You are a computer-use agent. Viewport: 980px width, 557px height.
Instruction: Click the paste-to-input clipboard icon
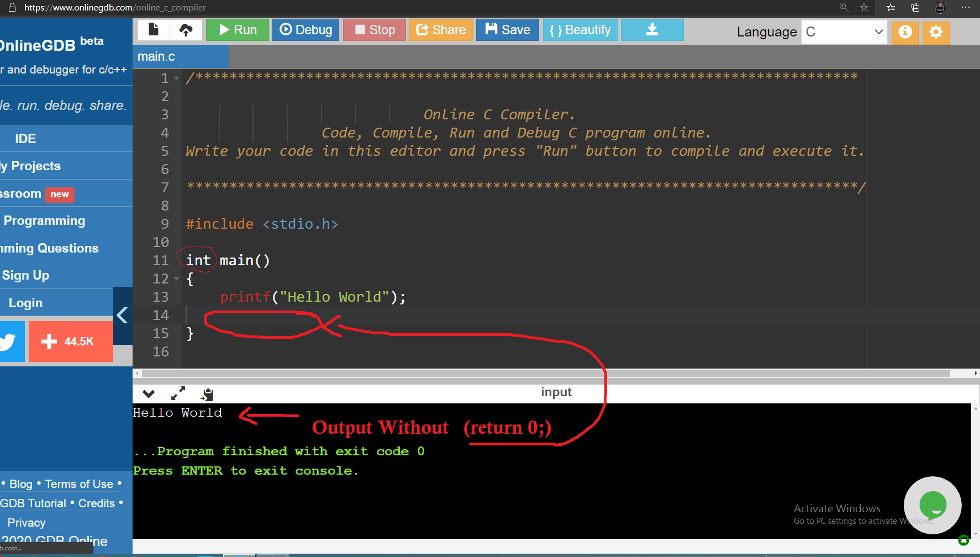click(x=207, y=393)
